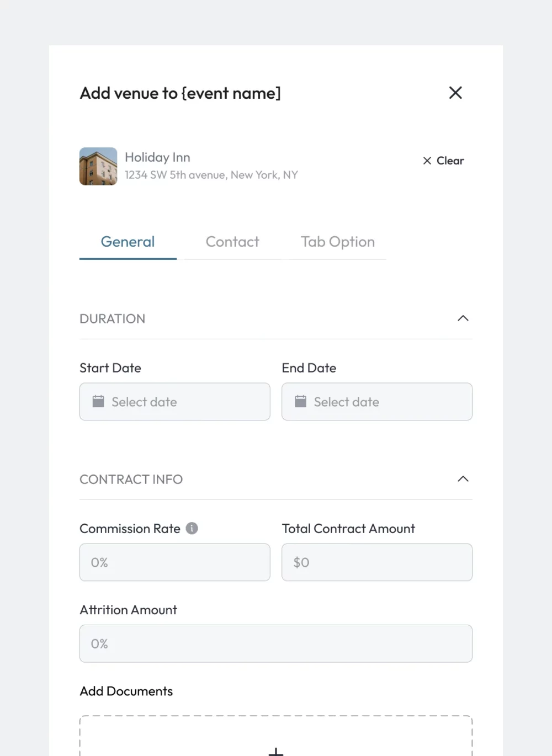Switch to the Contact tab
Screen dimensions: 552x756
click(232, 242)
